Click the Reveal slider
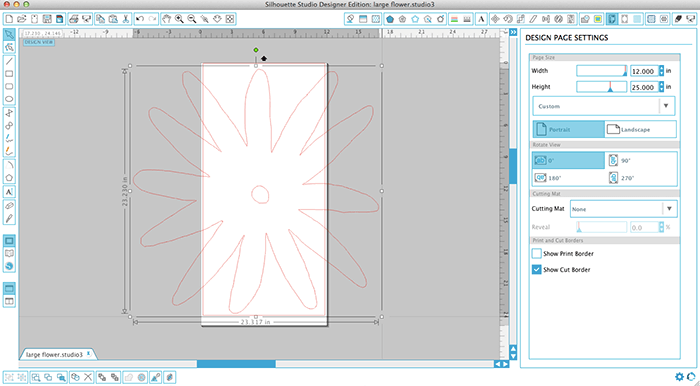Viewport: 700px width, 386px height. (x=602, y=227)
